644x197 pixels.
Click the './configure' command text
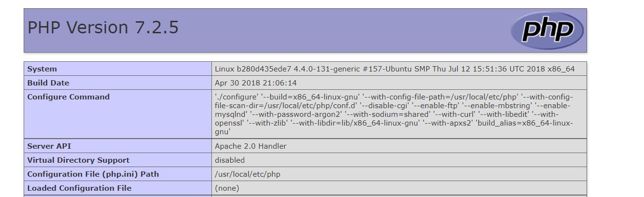[232, 97]
